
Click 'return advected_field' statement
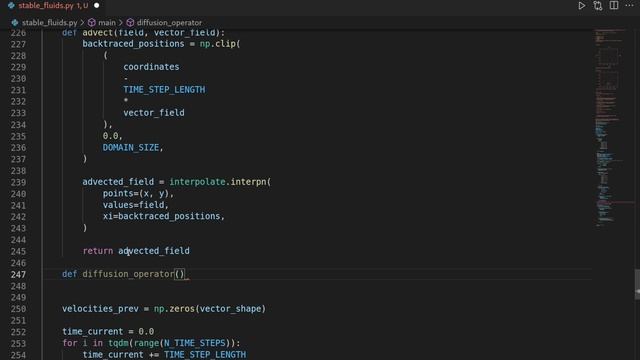click(136, 251)
